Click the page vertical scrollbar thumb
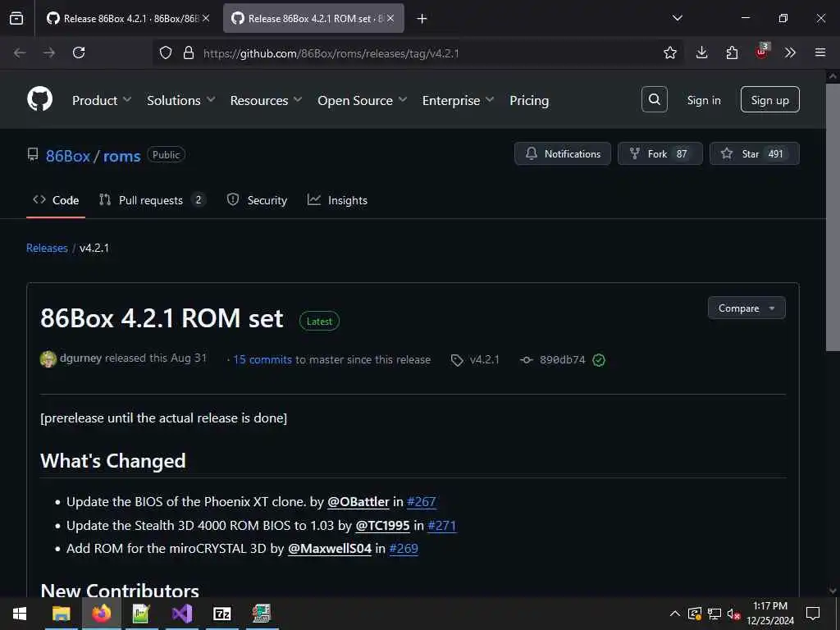The width and height of the screenshot is (840, 630). click(x=833, y=217)
